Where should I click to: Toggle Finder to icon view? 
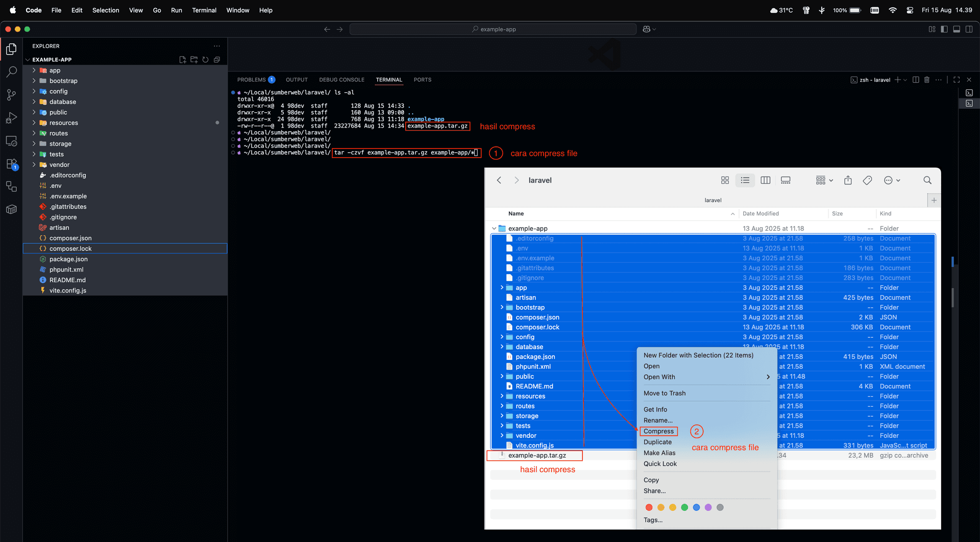coord(725,180)
